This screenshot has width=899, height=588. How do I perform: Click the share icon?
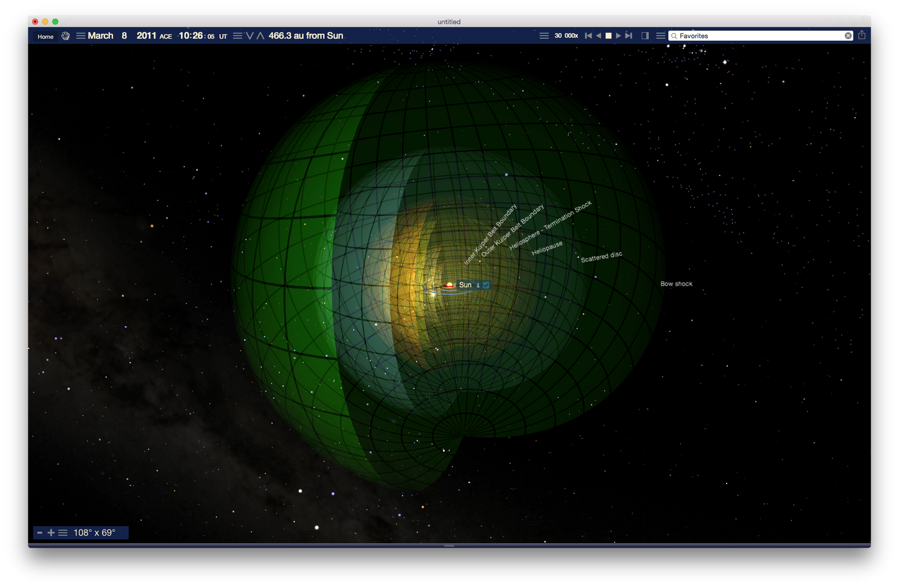click(862, 35)
